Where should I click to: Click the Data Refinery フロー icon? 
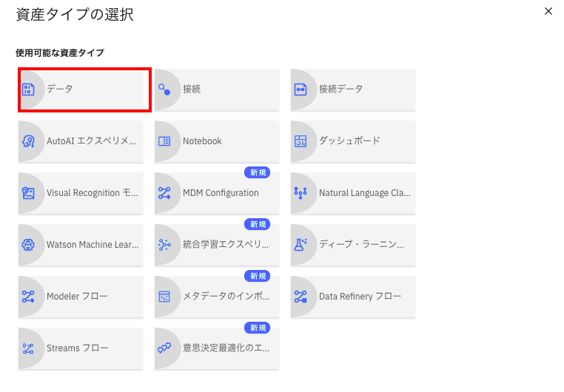(x=301, y=297)
